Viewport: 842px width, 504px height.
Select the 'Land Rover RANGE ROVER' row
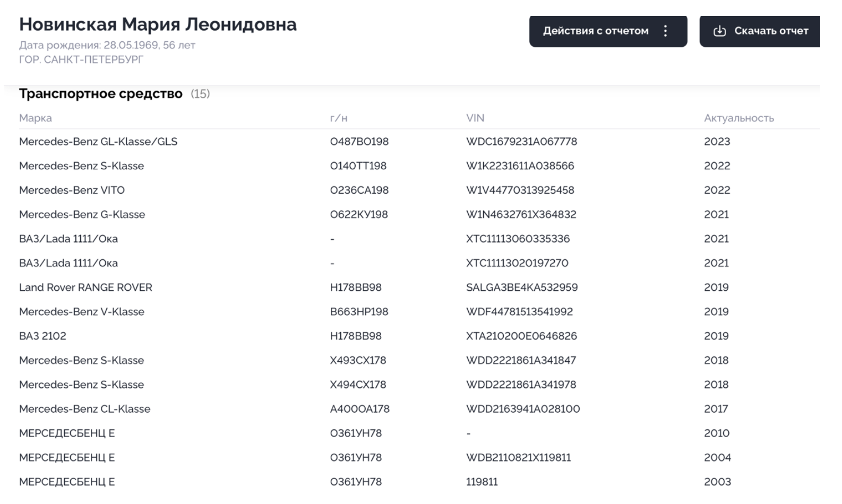(419, 288)
